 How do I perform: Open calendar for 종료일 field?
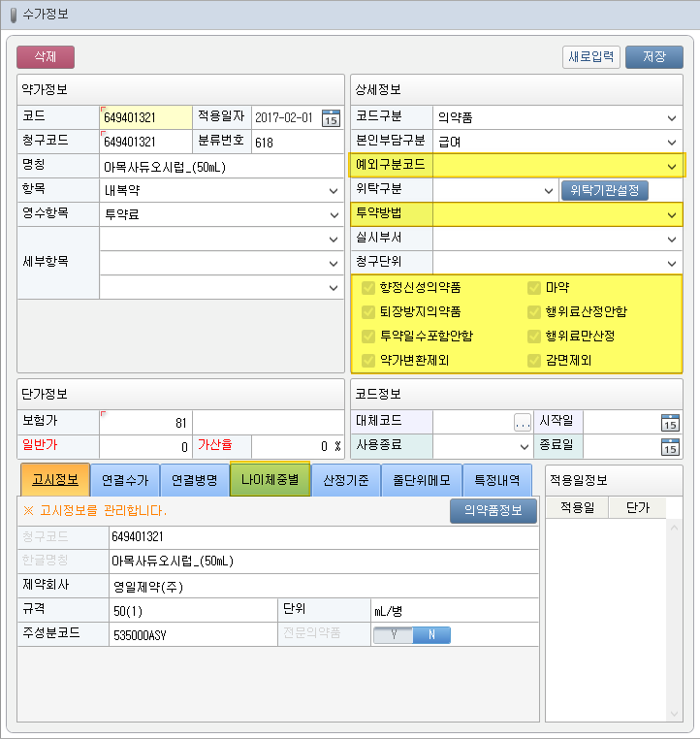coord(670,446)
